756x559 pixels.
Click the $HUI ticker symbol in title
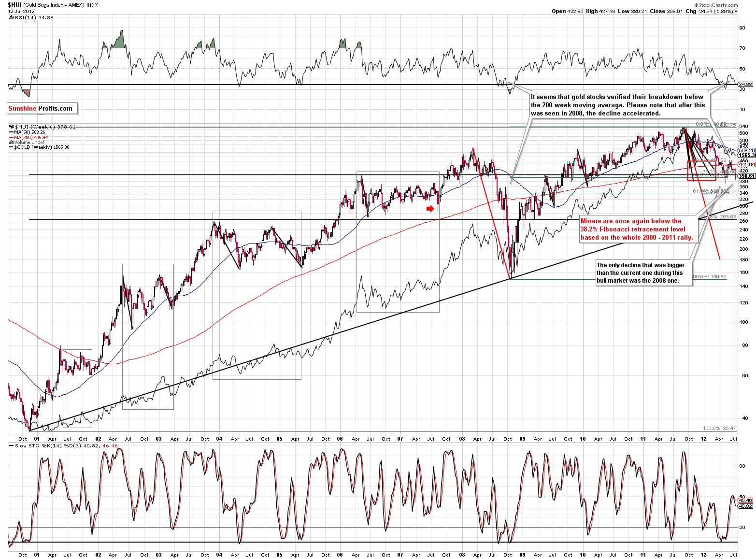click(14, 5)
